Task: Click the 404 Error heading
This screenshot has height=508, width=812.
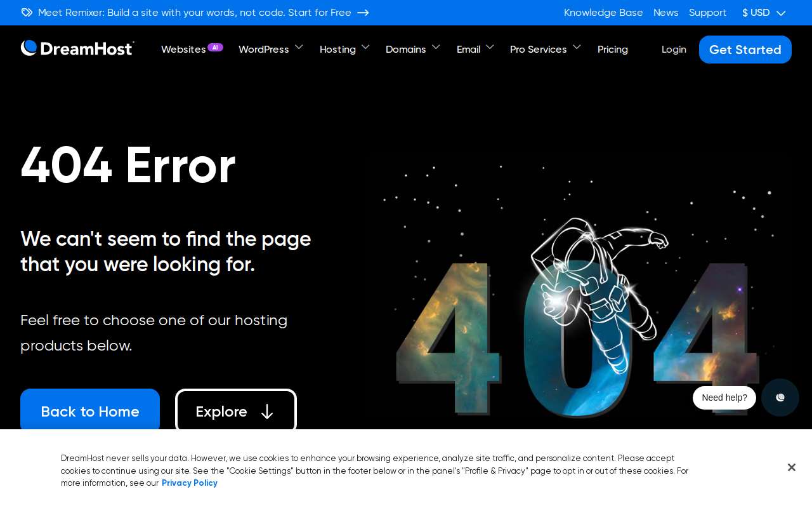Action: click(x=128, y=166)
